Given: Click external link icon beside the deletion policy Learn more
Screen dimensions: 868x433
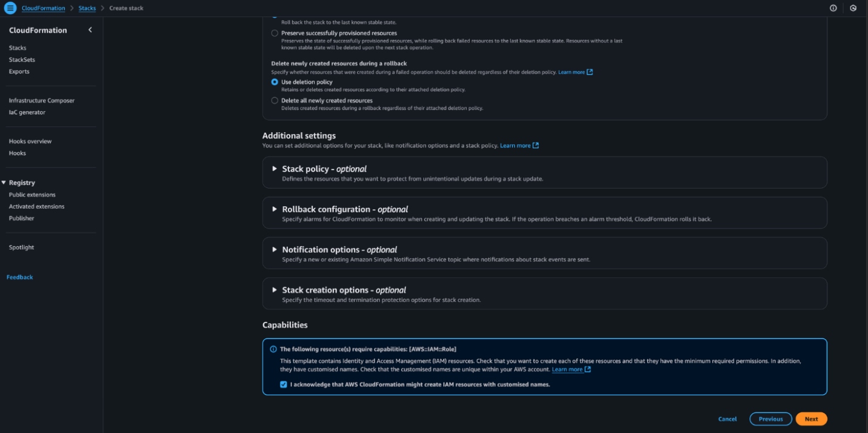Looking at the screenshot, I should [x=590, y=72].
